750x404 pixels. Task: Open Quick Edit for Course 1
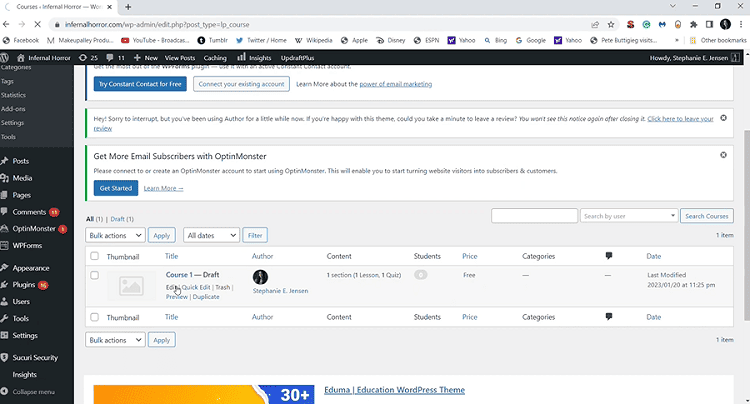point(196,287)
